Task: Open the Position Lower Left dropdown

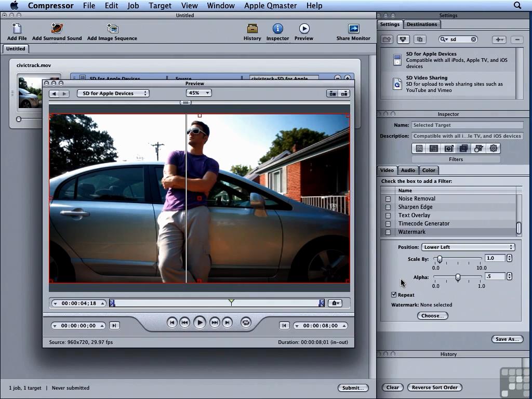Action: 468,247
